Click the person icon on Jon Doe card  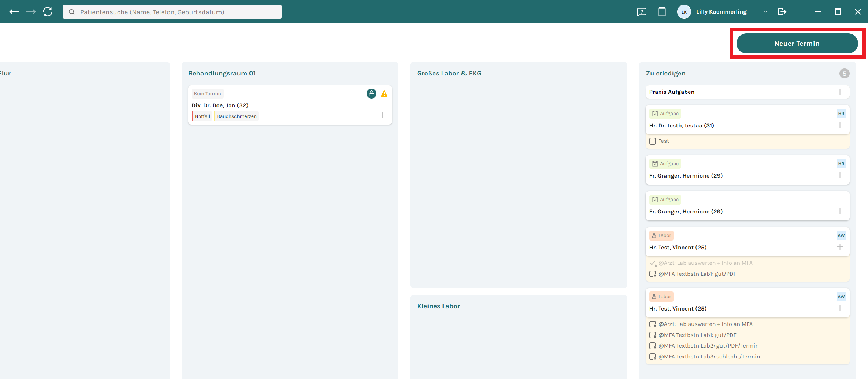(x=371, y=93)
